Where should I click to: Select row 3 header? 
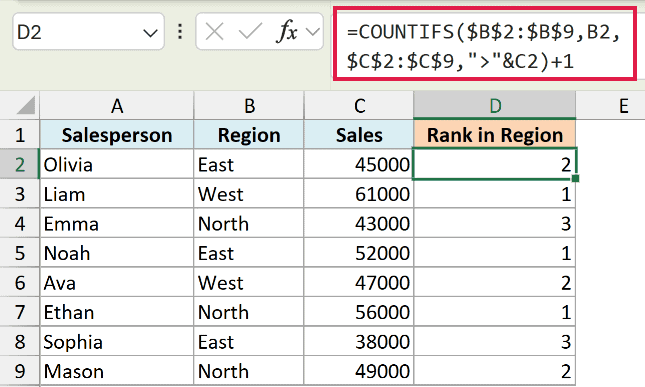20,194
